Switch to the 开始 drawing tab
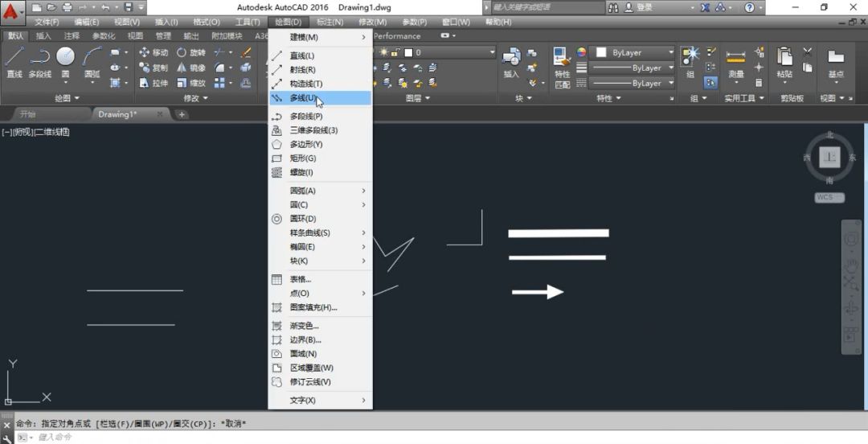The width and height of the screenshot is (868, 444). (27, 114)
